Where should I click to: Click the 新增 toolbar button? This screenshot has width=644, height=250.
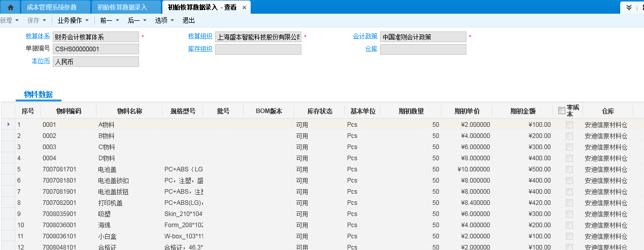pos(6,20)
